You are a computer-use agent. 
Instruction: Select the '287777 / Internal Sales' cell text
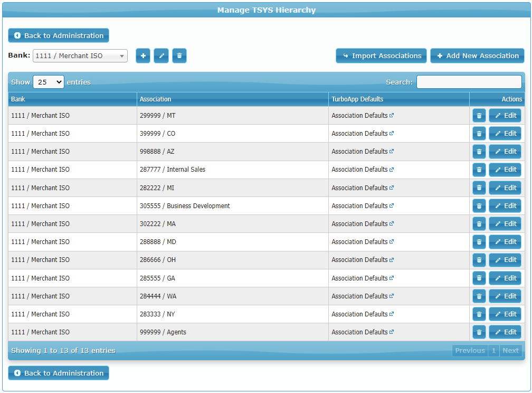[173, 170]
